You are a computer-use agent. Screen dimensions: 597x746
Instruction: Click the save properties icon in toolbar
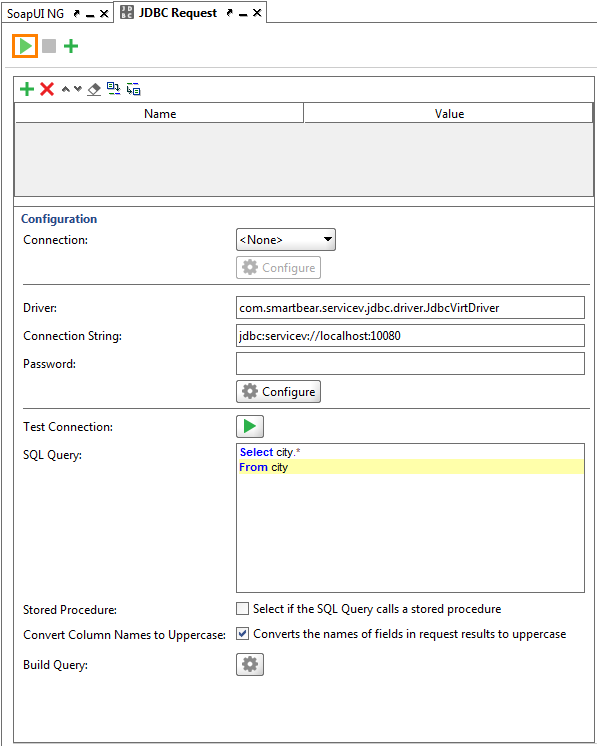tap(134, 88)
